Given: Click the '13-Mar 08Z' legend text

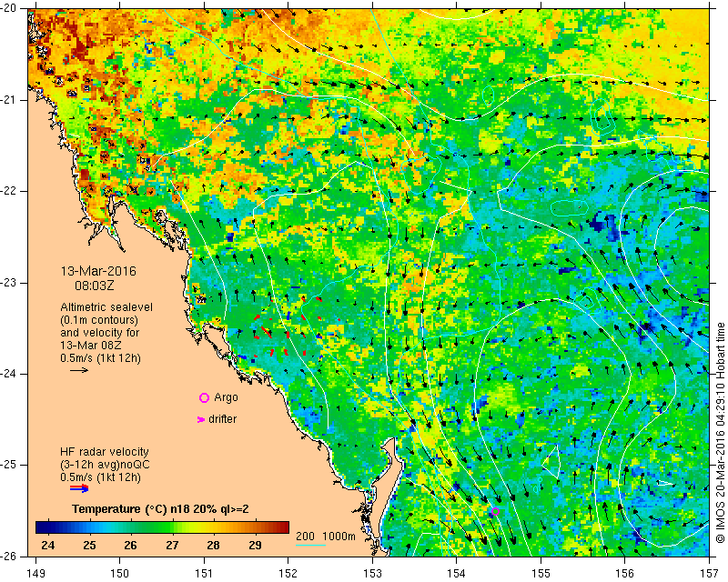Looking at the screenshot, I should (x=90, y=346).
